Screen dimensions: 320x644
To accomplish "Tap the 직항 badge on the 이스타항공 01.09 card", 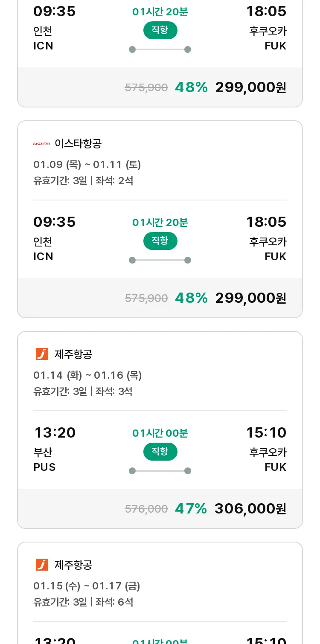I will click(x=160, y=241).
